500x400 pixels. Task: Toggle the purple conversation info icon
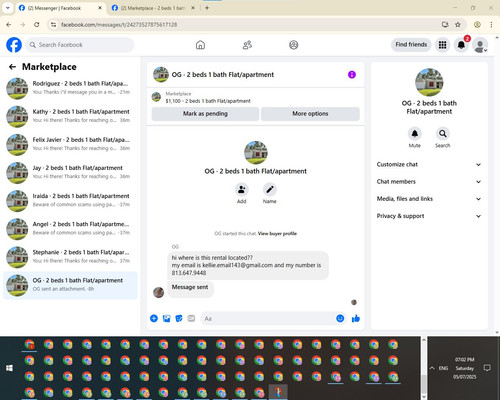352,75
